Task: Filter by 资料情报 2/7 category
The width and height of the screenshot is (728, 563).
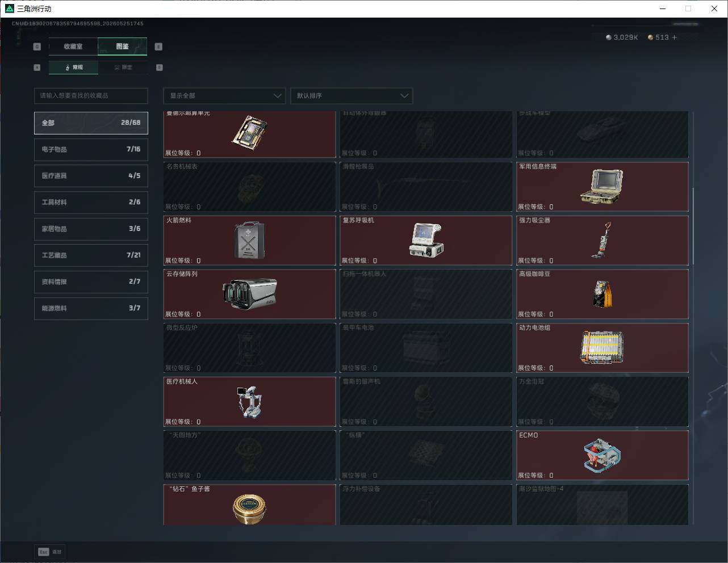Action: [x=91, y=281]
